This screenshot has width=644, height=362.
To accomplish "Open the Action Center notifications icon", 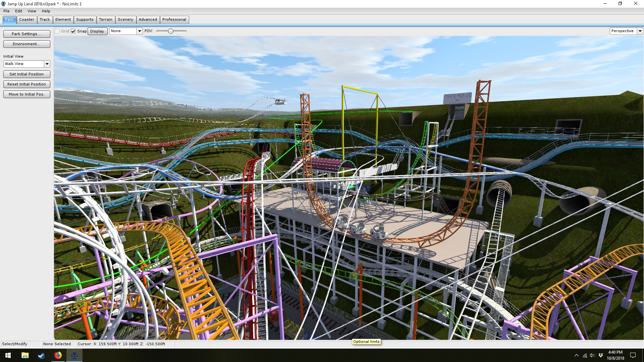I will pos(633,355).
